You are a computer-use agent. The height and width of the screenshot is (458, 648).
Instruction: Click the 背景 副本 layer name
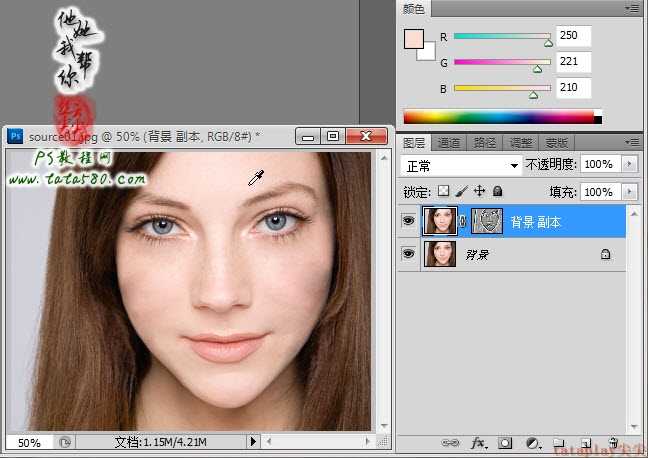click(536, 222)
